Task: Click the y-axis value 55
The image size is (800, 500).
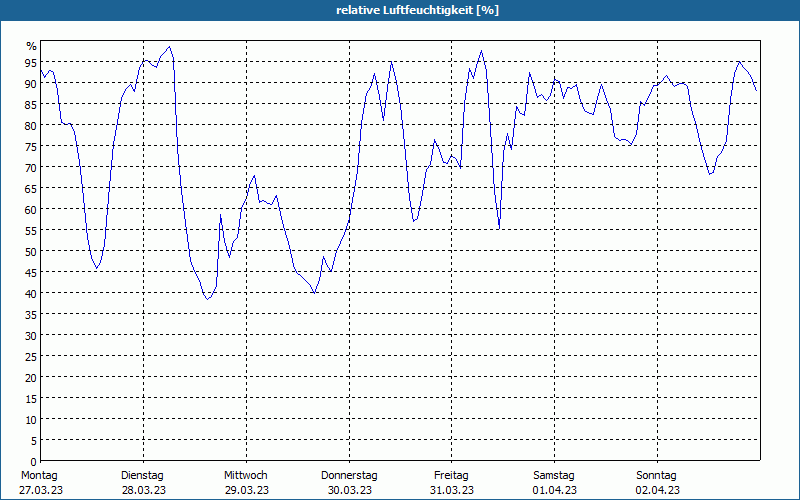Action: pos(31,230)
